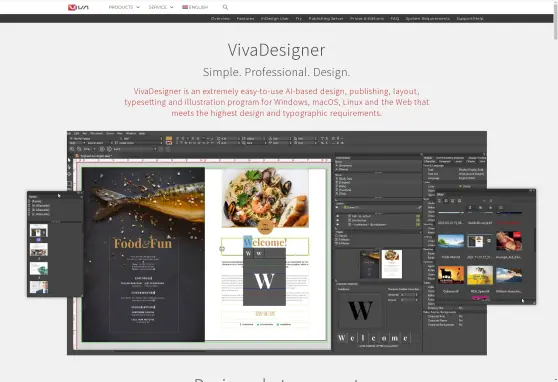Open the search magnifier icon
This screenshot has height=382, width=558.
225,7
